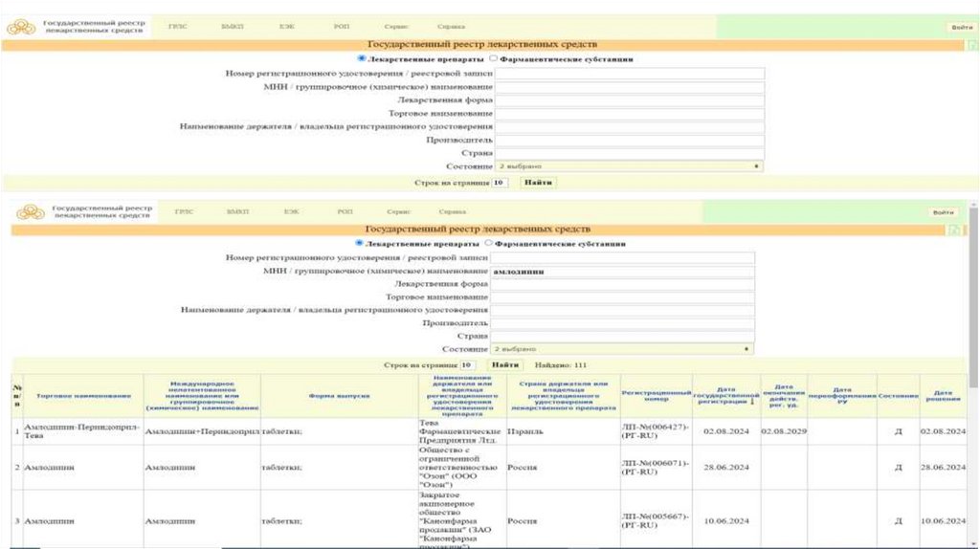Select Лекарственные препараты radio on amlodipine results page
The image size is (980, 549).
[359, 243]
